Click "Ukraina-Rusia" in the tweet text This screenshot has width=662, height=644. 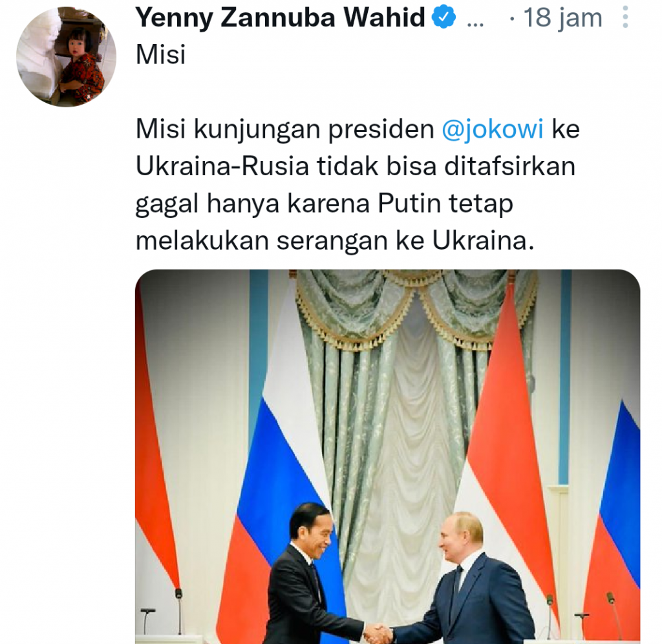pos(221,167)
